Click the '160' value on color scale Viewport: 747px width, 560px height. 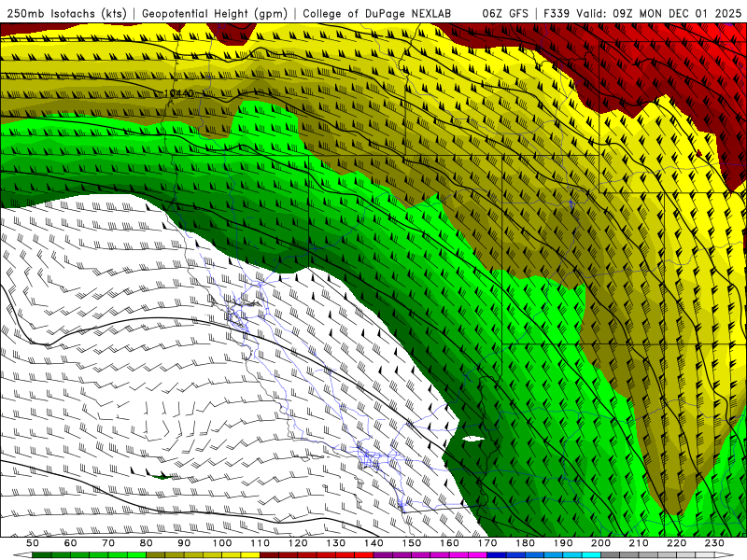449,543
